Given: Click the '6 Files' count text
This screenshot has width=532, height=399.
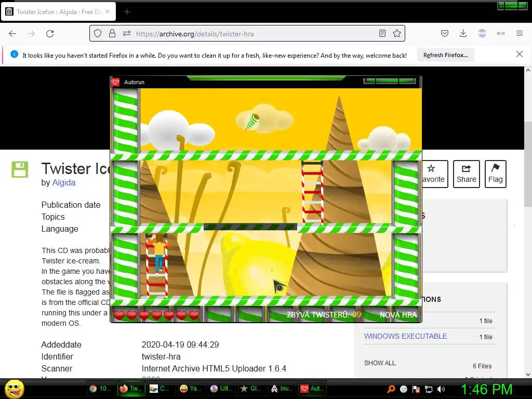Looking at the screenshot, I should (482, 366).
